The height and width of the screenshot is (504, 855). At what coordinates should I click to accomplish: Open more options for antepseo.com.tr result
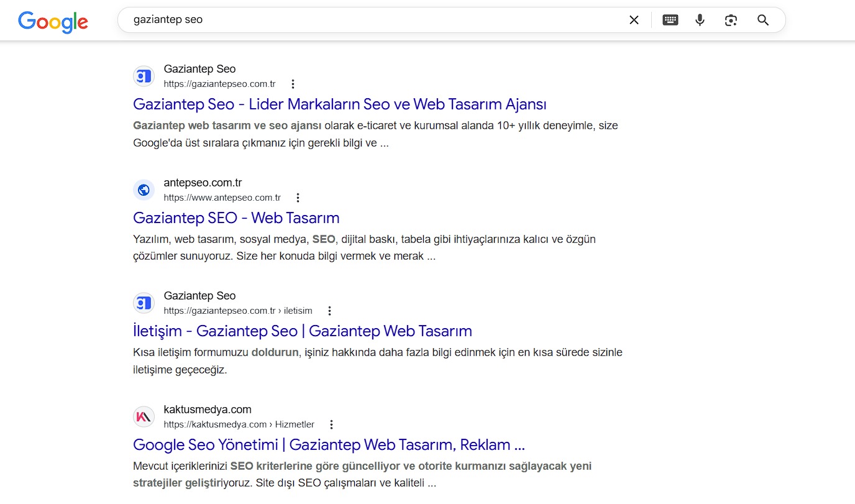[x=298, y=198]
